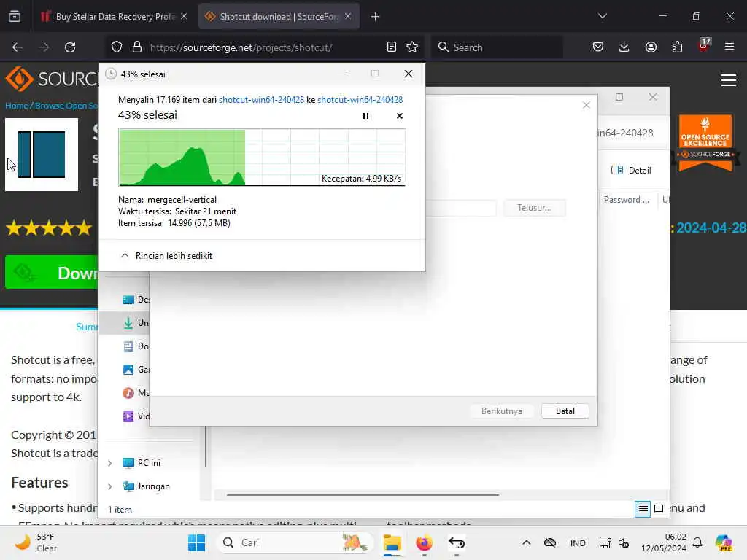Open IND language switcher
This screenshot has height=560, width=747.
(578, 542)
